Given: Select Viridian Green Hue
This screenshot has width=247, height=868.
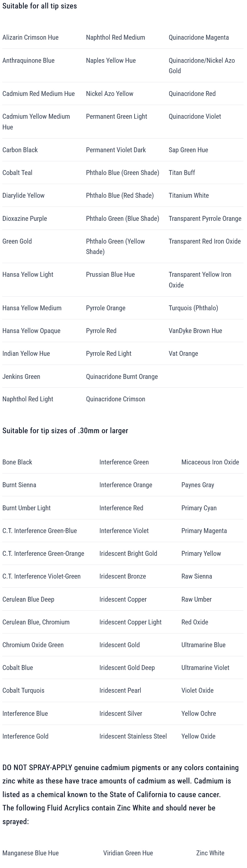Looking at the screenshot, I should pos(128,853).
